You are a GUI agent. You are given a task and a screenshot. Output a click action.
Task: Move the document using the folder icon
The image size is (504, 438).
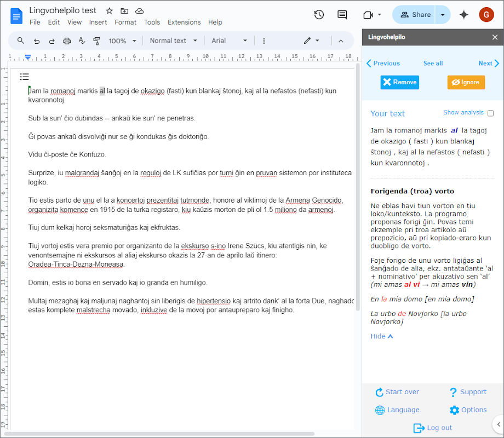click(124, 11)
